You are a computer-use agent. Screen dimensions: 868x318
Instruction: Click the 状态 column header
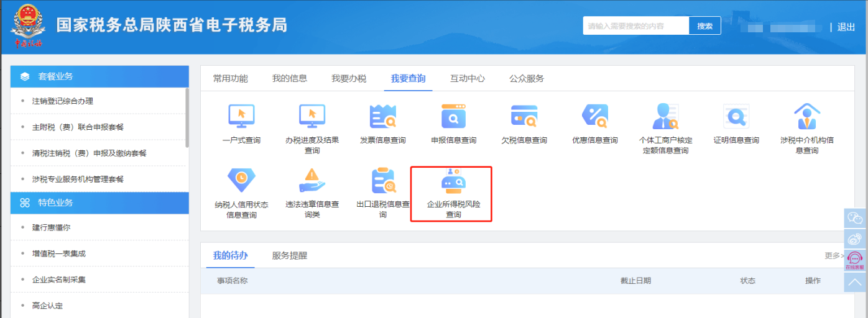(747, 281)
